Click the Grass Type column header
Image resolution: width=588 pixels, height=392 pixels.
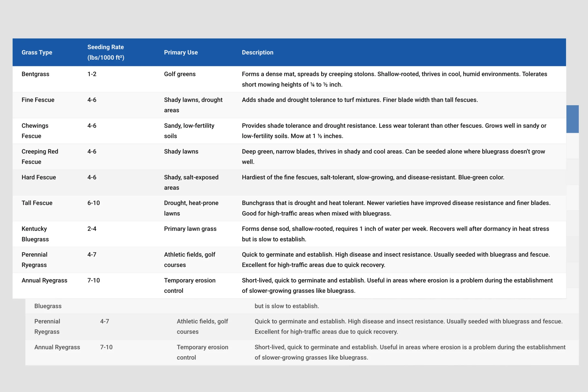[x=37, y=52]
